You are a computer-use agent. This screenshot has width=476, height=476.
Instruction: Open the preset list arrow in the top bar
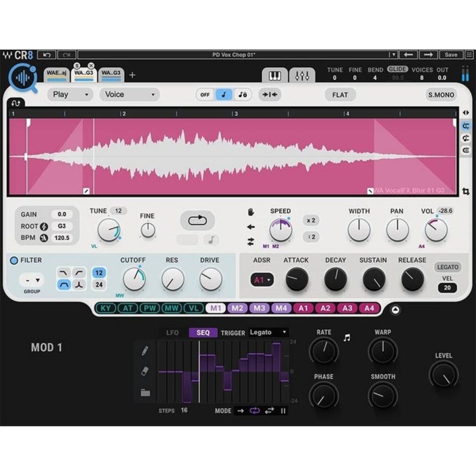tap(393, 54)
